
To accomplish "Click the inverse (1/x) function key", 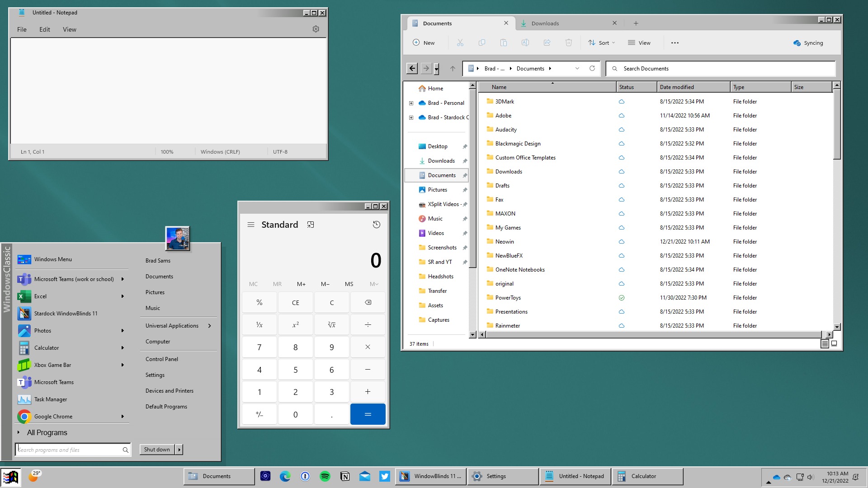I will pos(259,324).
